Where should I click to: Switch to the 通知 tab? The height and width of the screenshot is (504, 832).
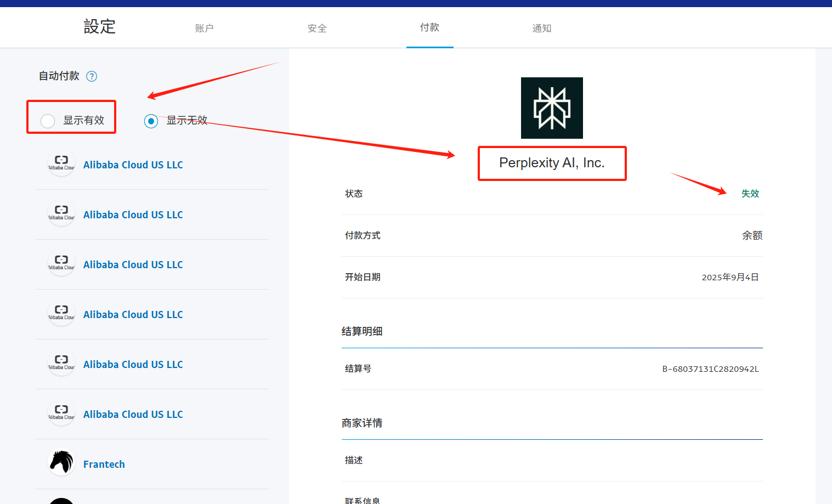tap(542, 27)
